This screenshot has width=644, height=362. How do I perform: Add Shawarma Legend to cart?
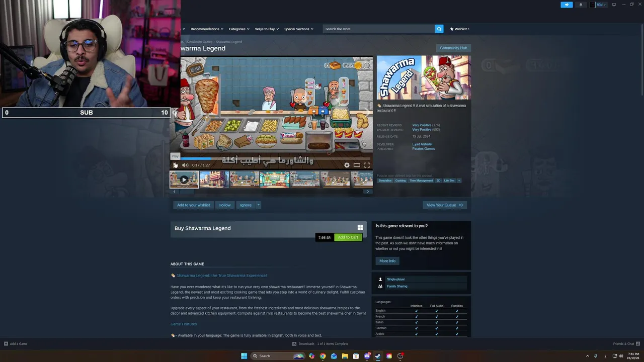[x=348, y=237]
